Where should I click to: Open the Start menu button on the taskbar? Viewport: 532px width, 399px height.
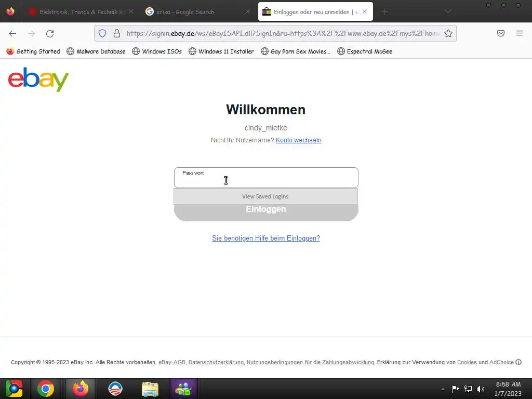coord(14,389)
